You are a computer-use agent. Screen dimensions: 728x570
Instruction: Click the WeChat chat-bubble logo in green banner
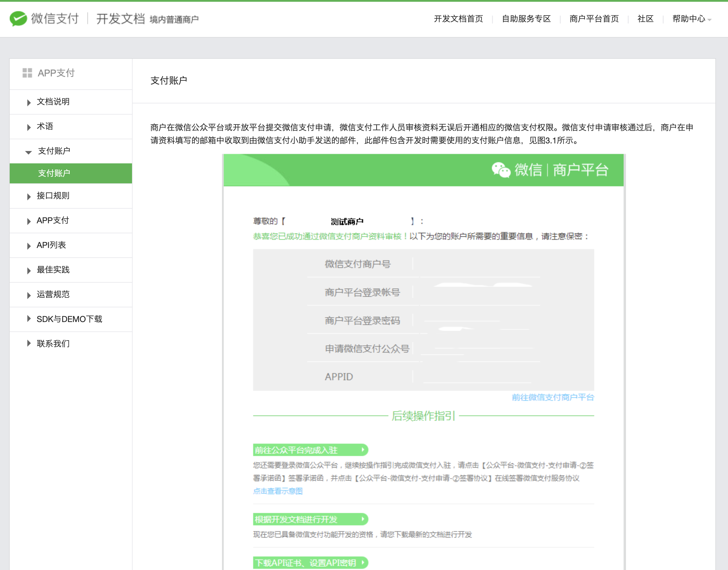coord(501,170)
